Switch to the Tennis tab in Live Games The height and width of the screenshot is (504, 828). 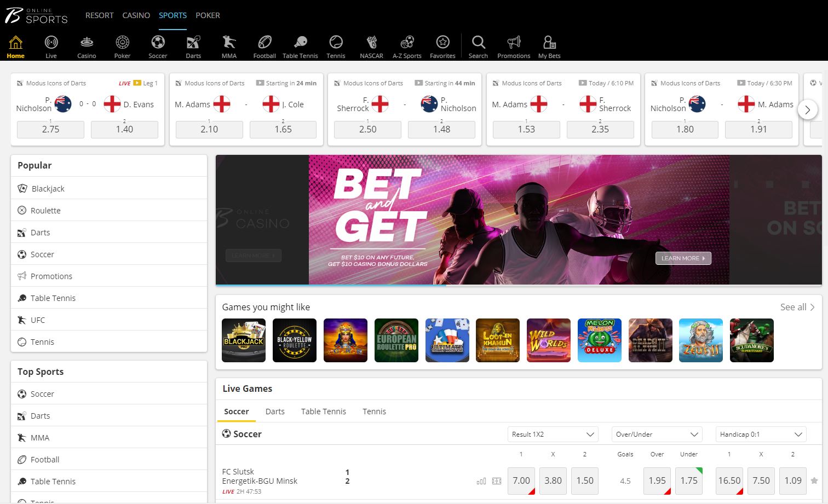pyautogui.click(x=374, y=412)
